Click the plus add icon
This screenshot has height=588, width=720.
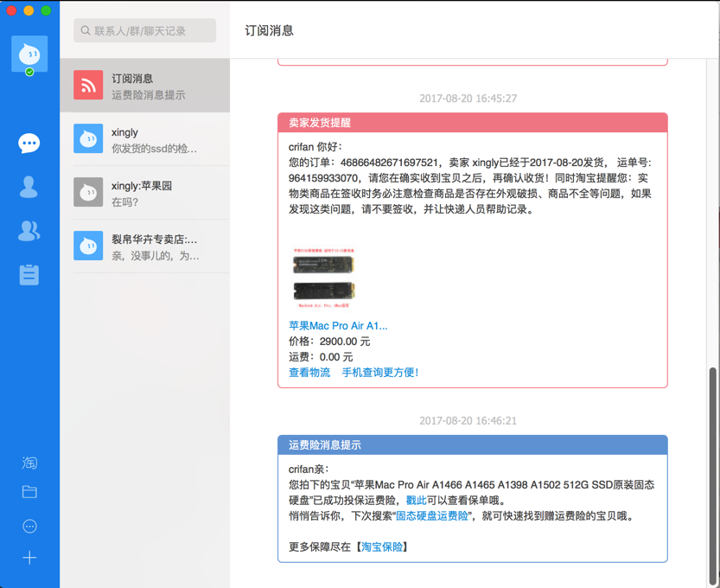(29, 558)
